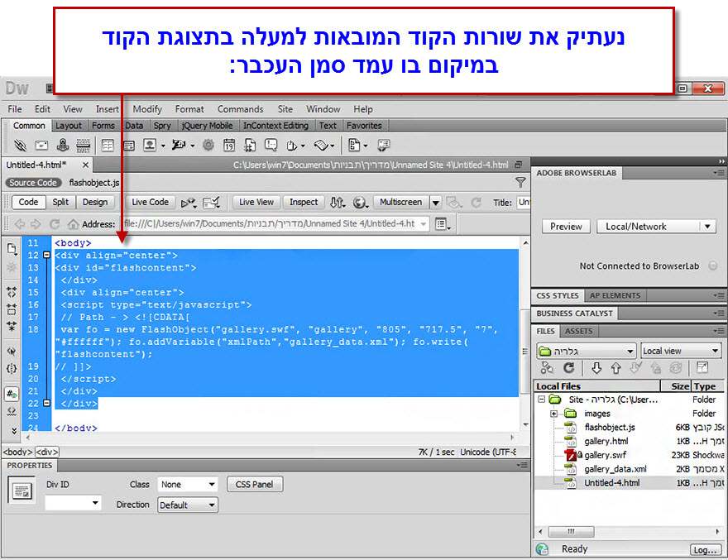The width and height of the screenshot is (728, 560).
Task: Toggle Live Code mode
Action: 150,202
